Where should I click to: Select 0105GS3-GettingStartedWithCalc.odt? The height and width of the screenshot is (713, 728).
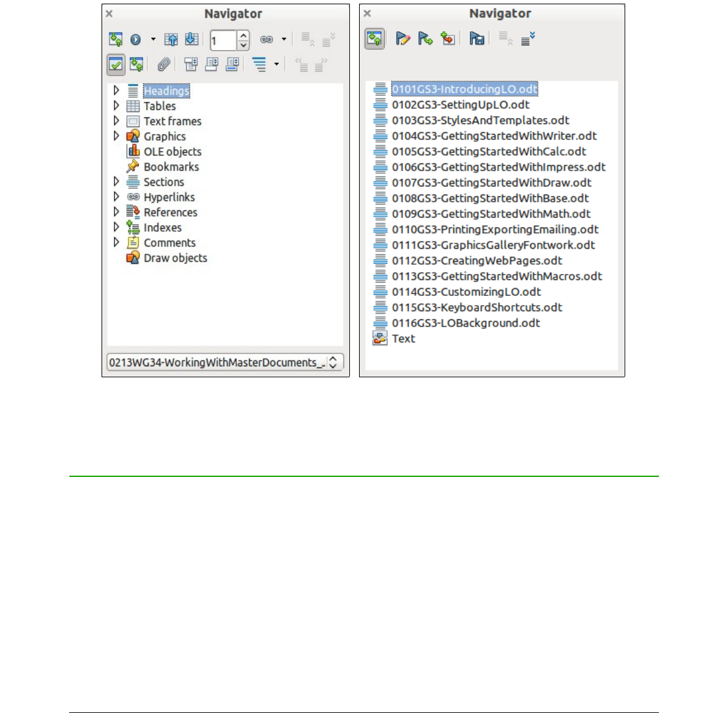pos(489,152)
